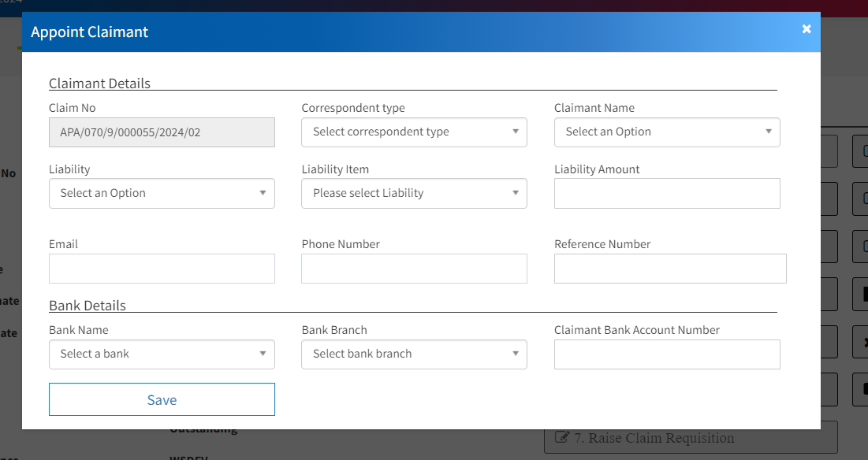Click the Appoint Claimant dialog title
Viewport: 868px width, 460px height.
tap(89, 32)
